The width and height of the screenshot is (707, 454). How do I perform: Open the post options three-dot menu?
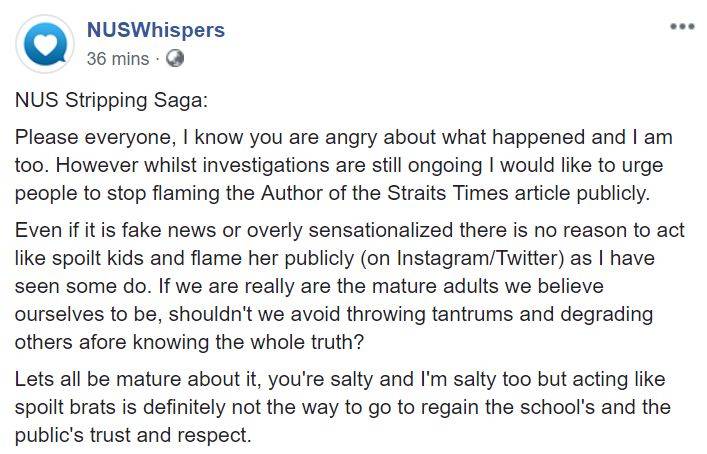pos(681,27)
